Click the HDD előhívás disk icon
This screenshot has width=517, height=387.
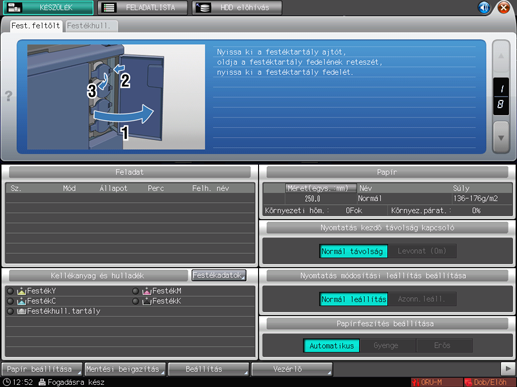(203, 8)
